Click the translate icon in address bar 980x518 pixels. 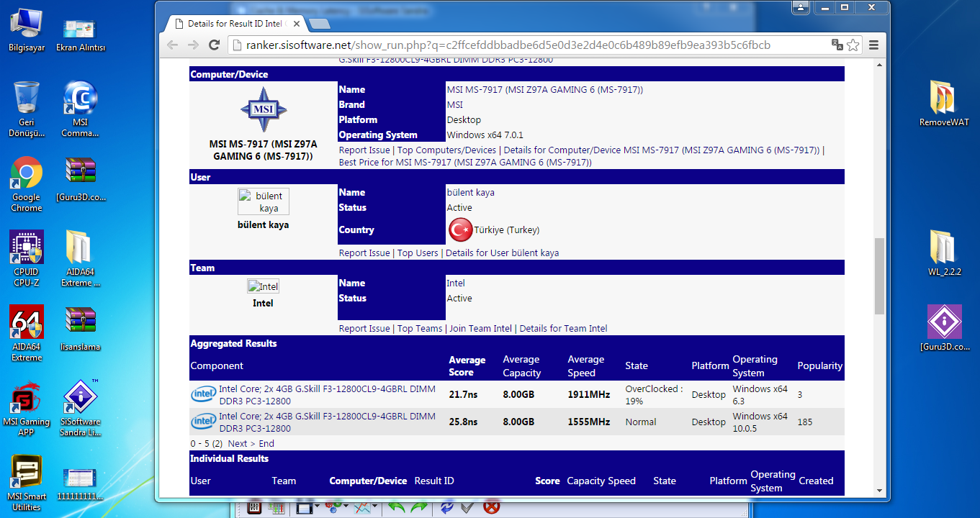[x=837, y=45]
